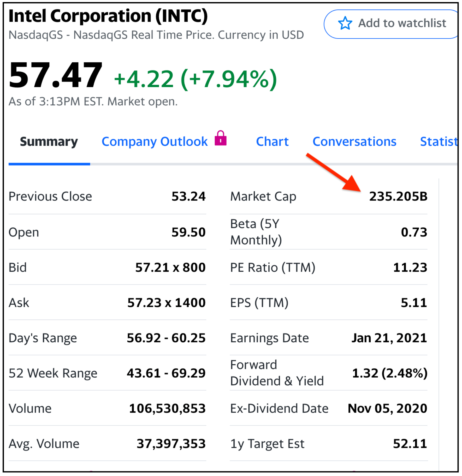Screen dimensions: 462x476
Task: Click the PE Ratio value 11.23
Action: tap(410, 267)
